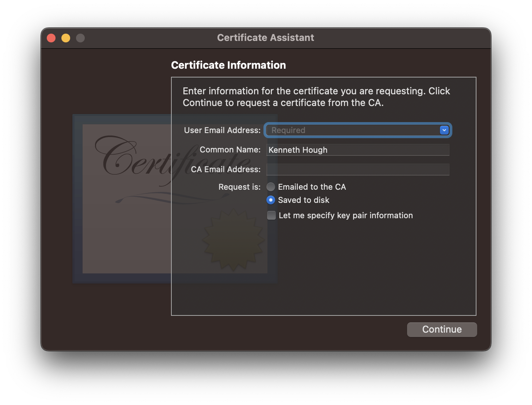532x405 pixels.
Task: Focus the empty CA Email Address field
Action: pos(357,170)
